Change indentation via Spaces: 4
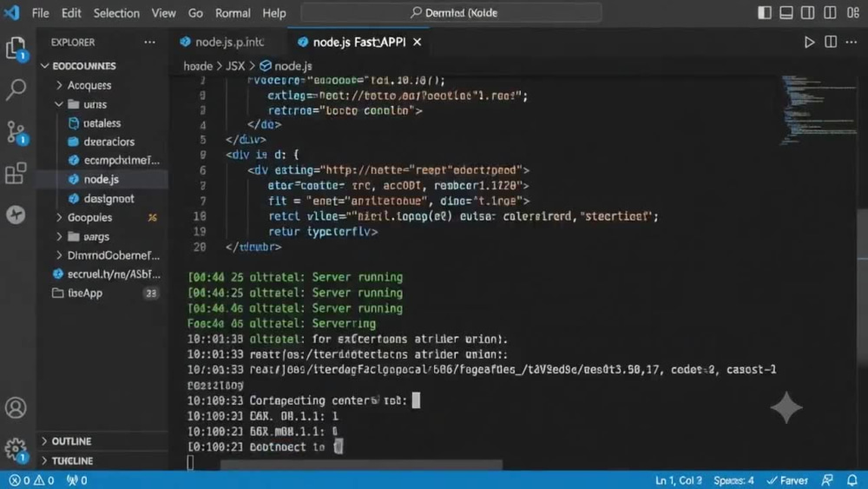Viewport: 868px width, 489px height. tap(733, 480)
